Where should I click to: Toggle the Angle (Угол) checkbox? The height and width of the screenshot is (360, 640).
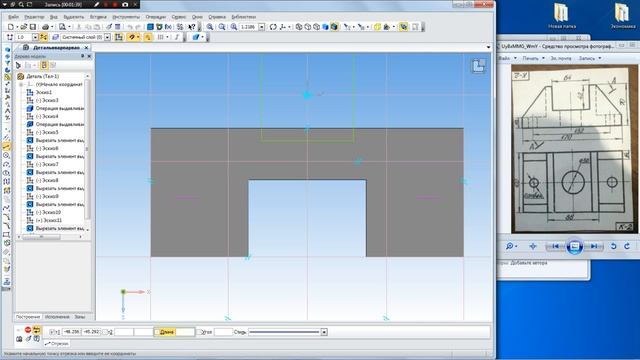200,332
